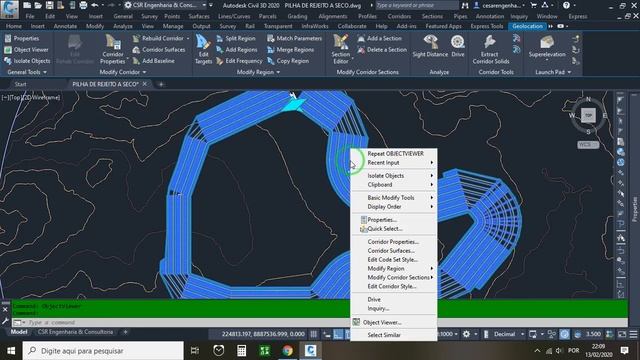Toggle clean screen in the status bar
640x360 pixels.
pos(622,334)
